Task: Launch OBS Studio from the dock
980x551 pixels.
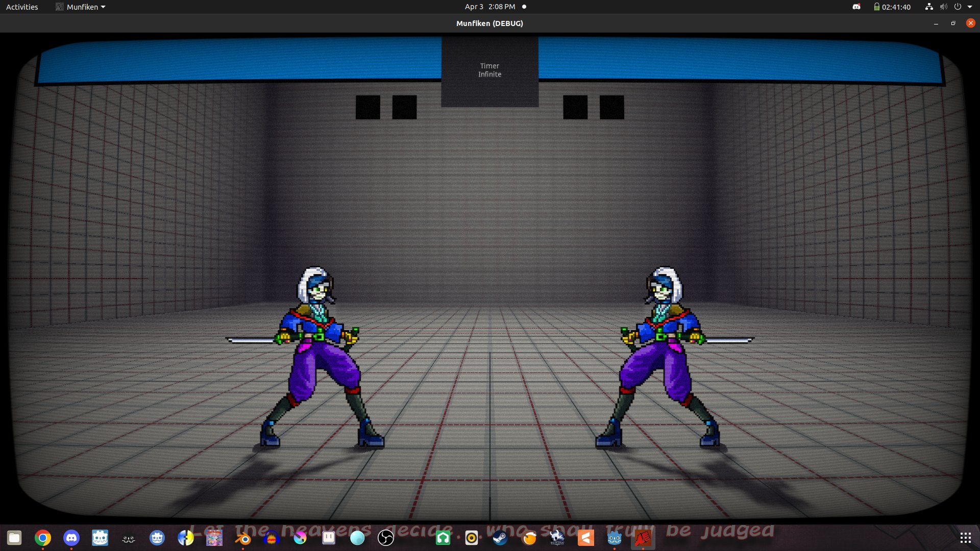Action: click(386, 538)
